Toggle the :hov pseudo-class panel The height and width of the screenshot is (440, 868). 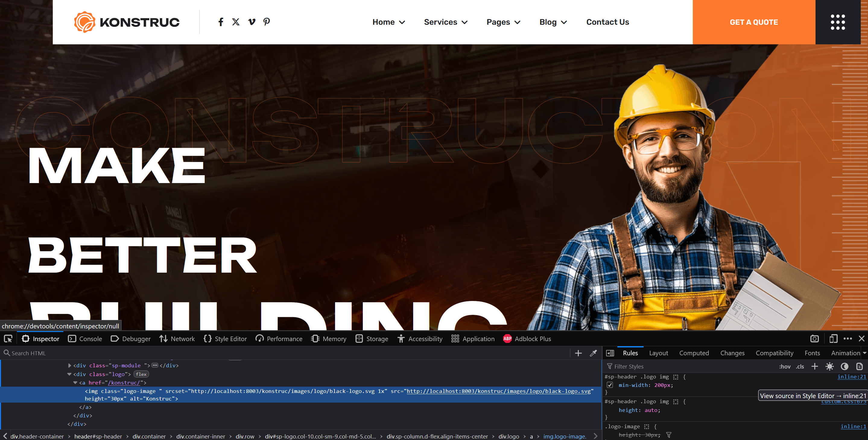click(784, 366)
